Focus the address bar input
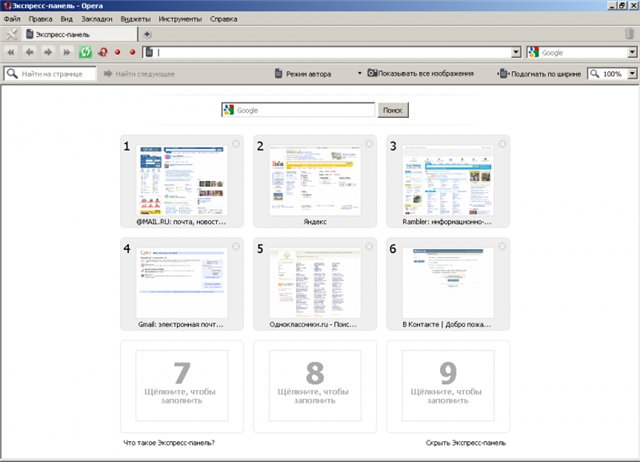The image size is (640, 462). pyautogui.click(x=333, y=52)
